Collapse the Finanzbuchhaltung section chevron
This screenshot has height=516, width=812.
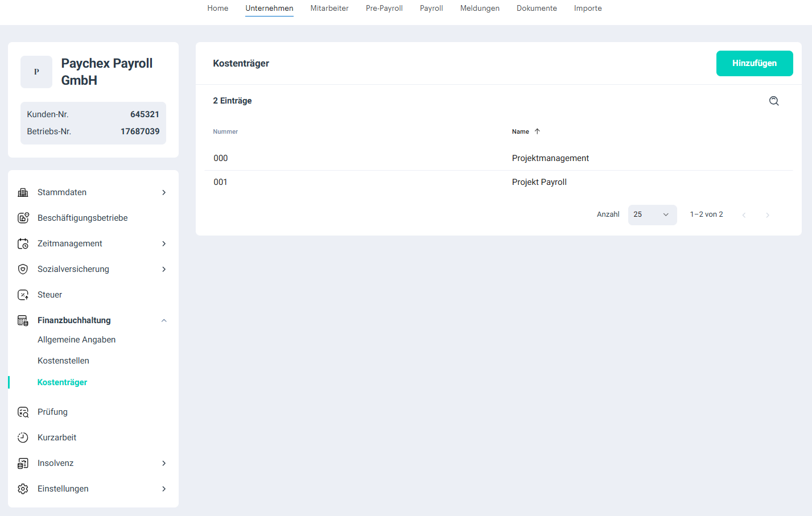(164, 320)
